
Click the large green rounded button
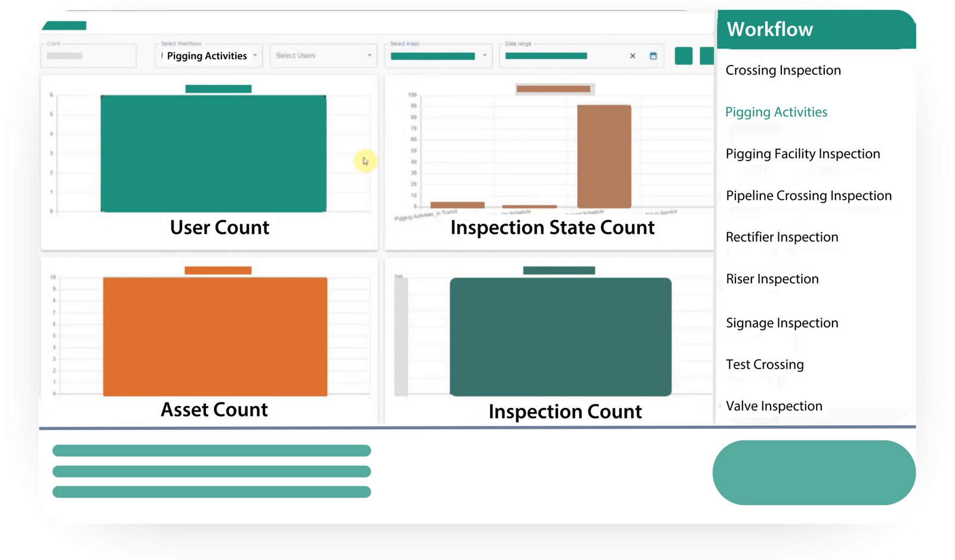tap(814, 472)
